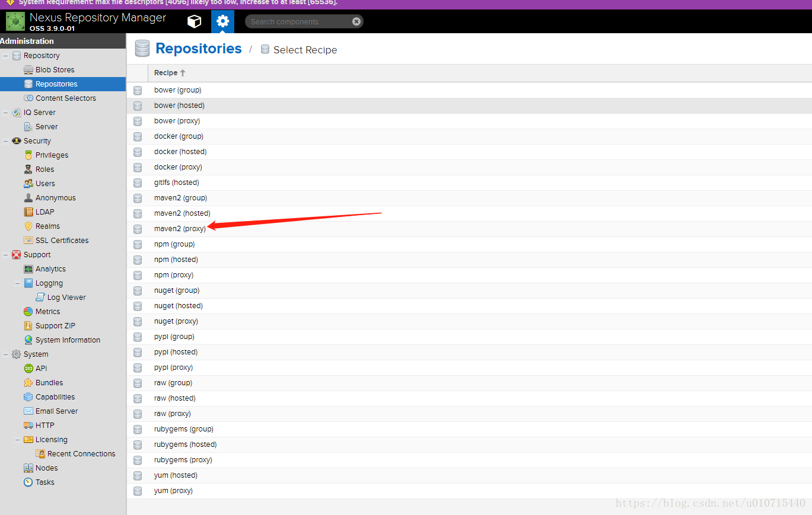Open the API icon
Image resolution: width=812 pixels, height=515 pixels.
(28, 369)
